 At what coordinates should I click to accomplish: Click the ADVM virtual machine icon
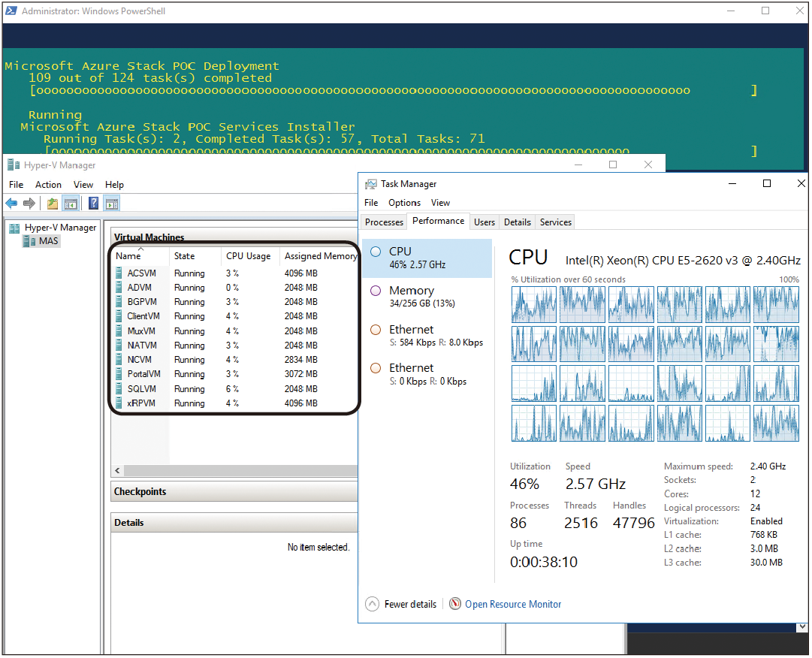point(119,288)
